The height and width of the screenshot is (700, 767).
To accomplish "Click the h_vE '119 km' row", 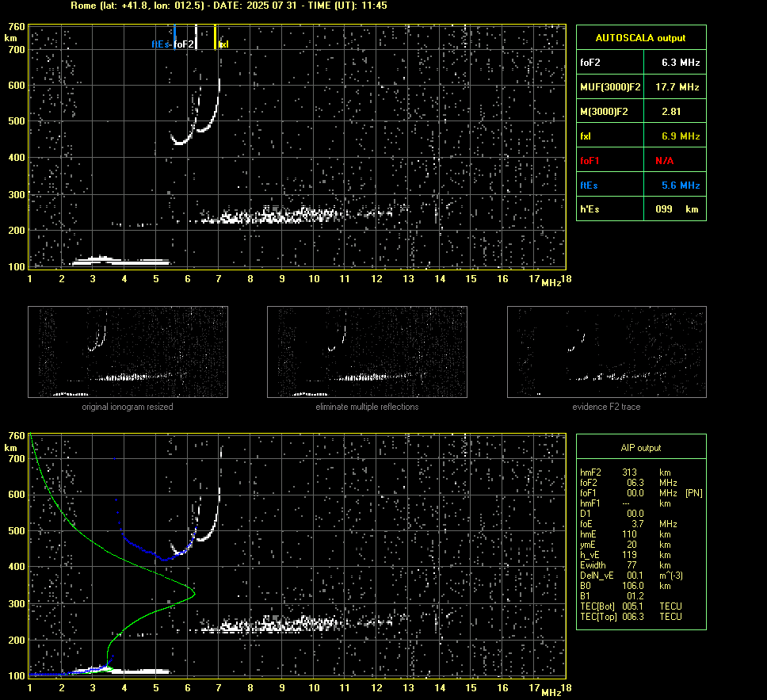I will point(625,555).
